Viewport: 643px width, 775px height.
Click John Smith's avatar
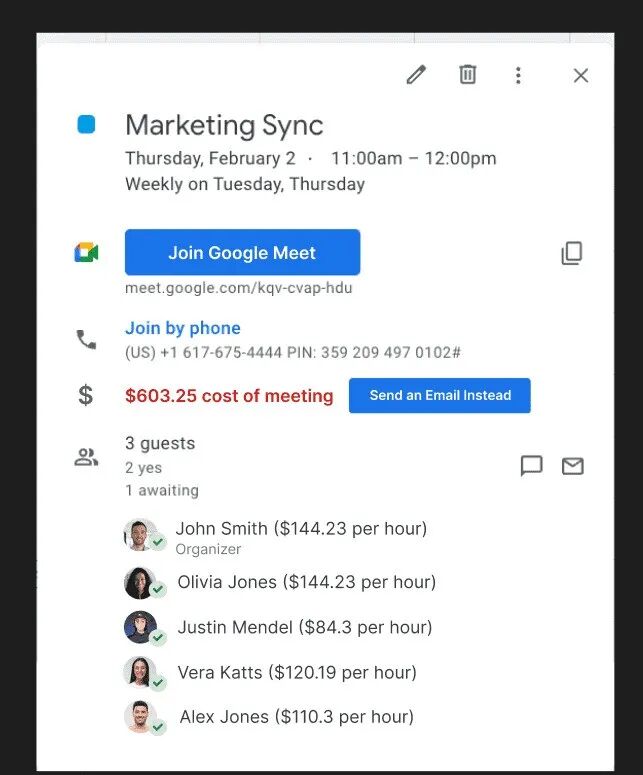tap(141, 535)
